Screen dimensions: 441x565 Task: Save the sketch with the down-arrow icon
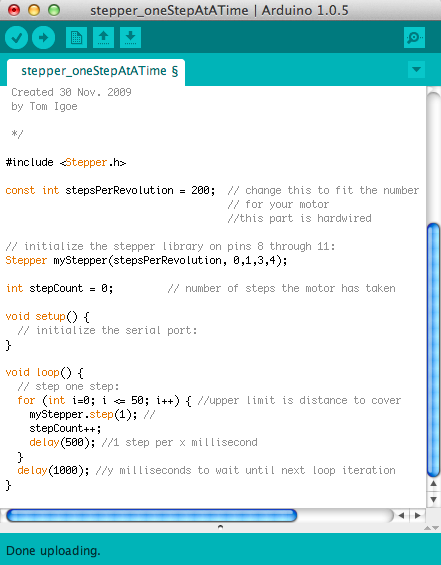click(130, 37)
